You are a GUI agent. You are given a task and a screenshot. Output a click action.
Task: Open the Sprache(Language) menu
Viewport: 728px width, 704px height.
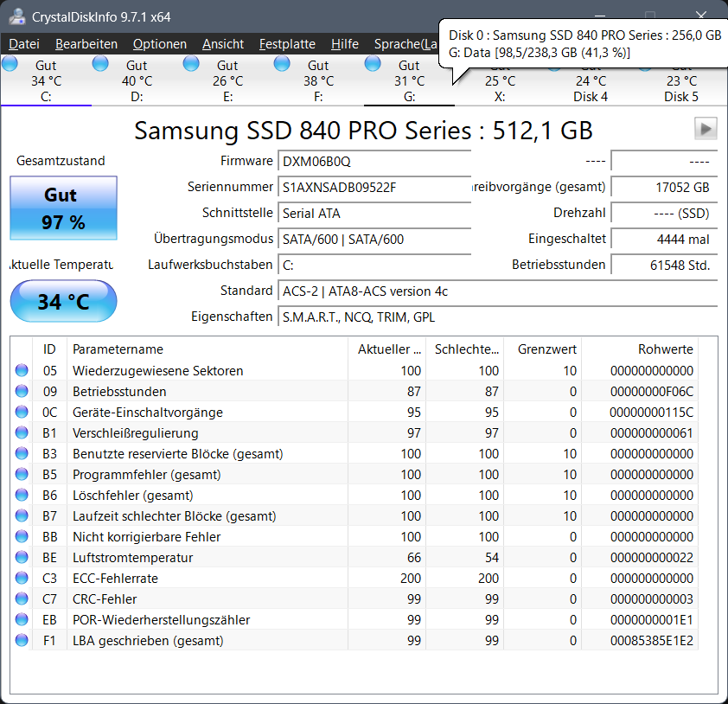(x=406, y=44)
